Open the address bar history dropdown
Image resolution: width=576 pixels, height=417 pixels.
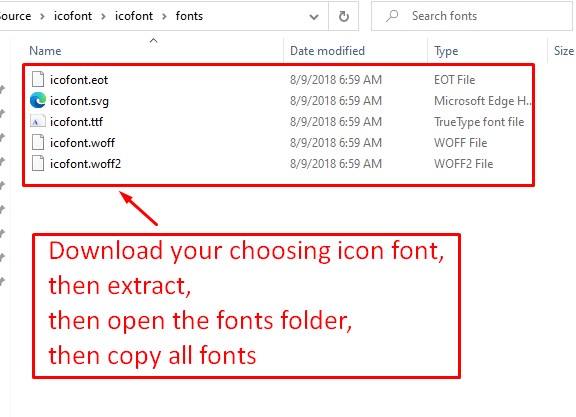[314, 17]
